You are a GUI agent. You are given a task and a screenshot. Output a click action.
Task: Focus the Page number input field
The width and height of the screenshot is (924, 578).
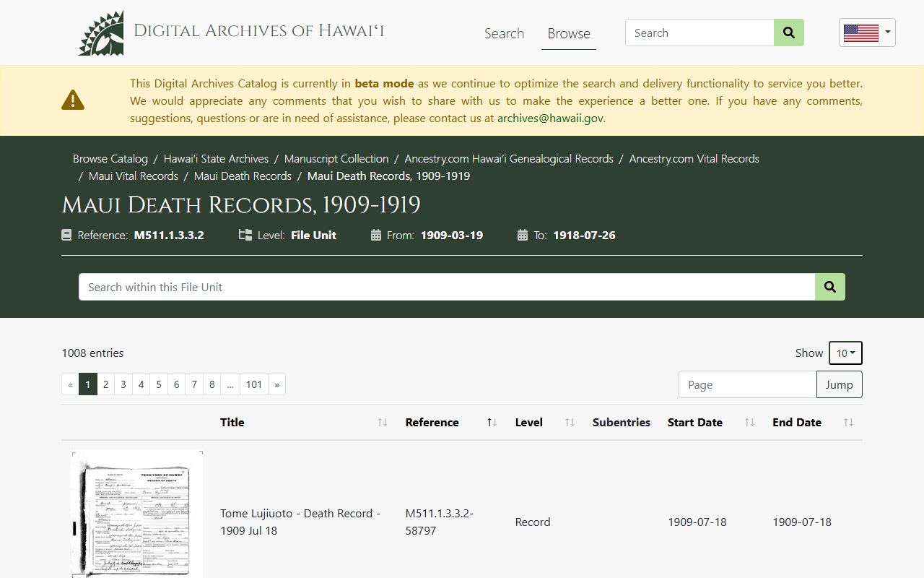point(747,384)
